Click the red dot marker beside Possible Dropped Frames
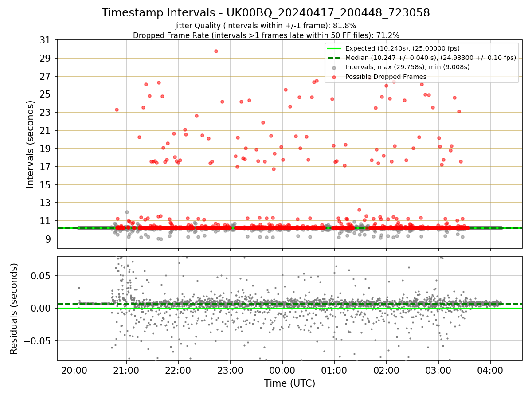Image resolution: width=532 pixels, height=399 pixels. click(334, 77)
